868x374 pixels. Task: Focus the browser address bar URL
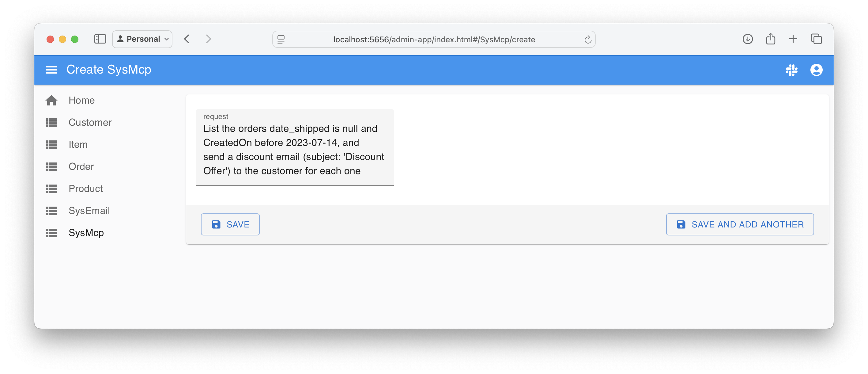click(434, 40)
